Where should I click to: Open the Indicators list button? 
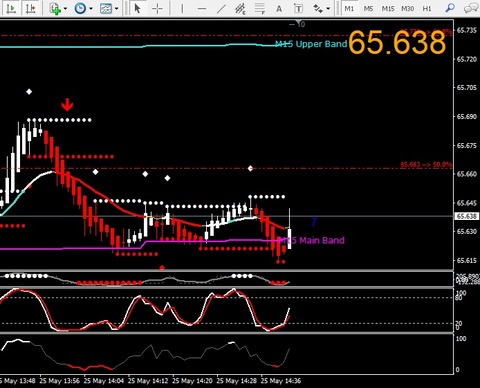pyautogui.click(x=55, y=8)
